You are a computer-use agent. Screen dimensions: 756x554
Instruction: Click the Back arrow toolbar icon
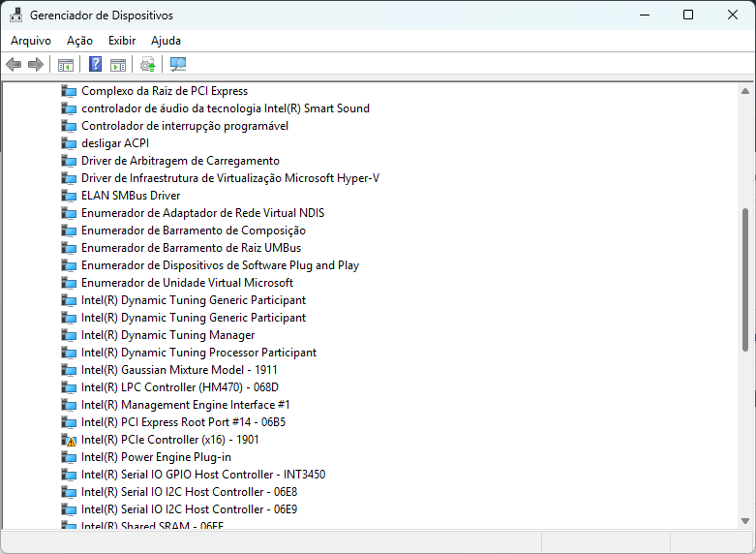14,64
